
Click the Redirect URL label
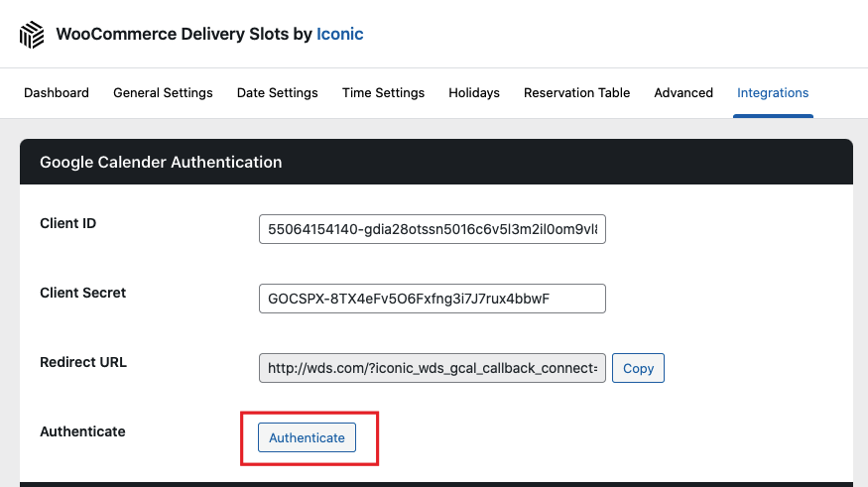[83, 362]
